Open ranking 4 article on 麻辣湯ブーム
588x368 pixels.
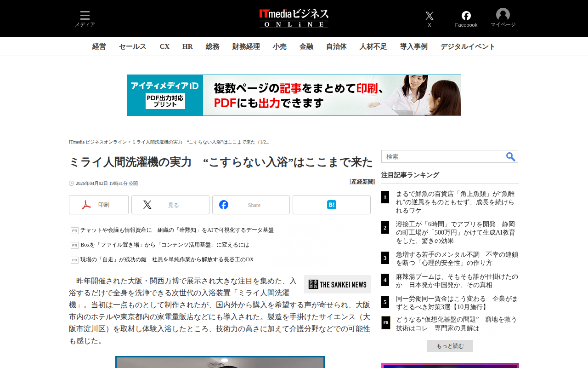(457, 280)
